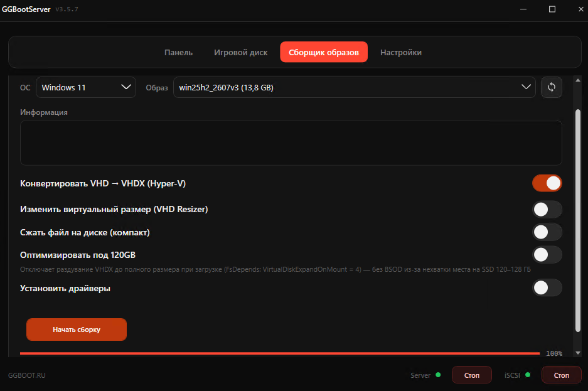Minimize the GGBootServer window
Screen dimensions: 588x391
coord(523,9)
